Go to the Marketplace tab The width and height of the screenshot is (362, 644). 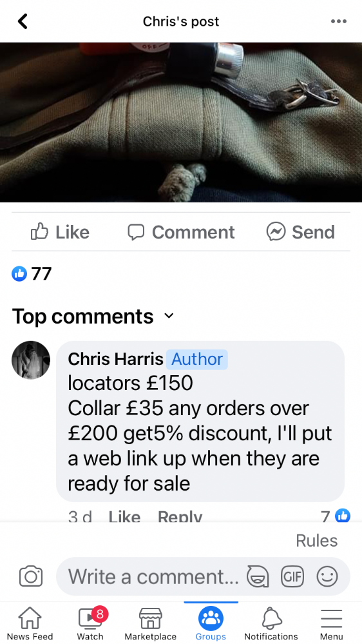tap(150, 623)
